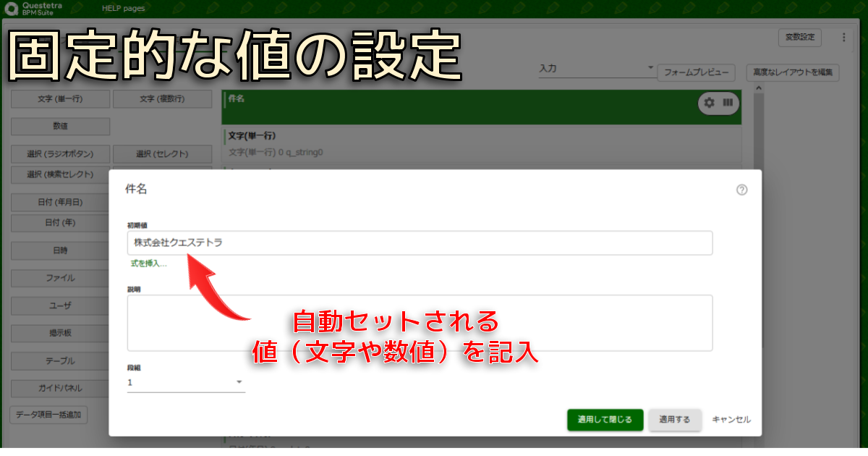Add a ファイル item from the palette

click(x=60, y=278)
